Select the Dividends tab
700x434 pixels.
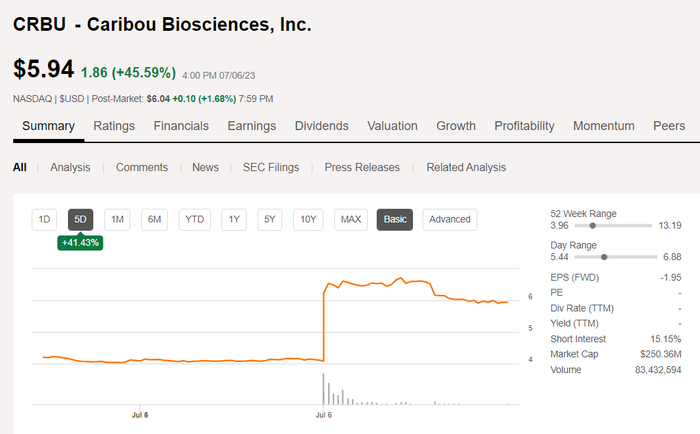[x=322, y=126]
